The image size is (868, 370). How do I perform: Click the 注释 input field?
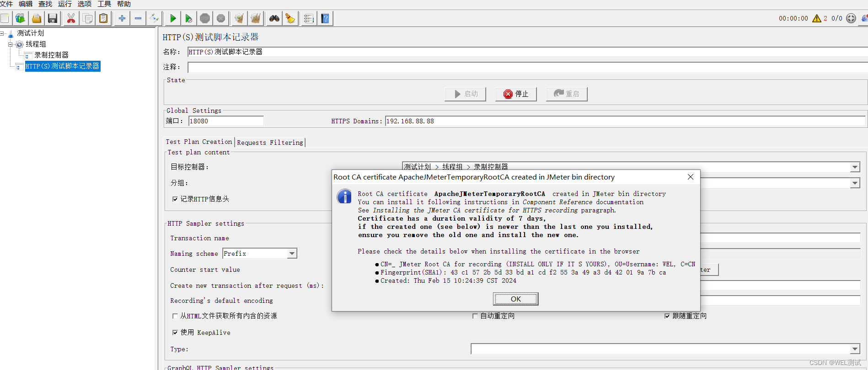[x=528, y=67]
